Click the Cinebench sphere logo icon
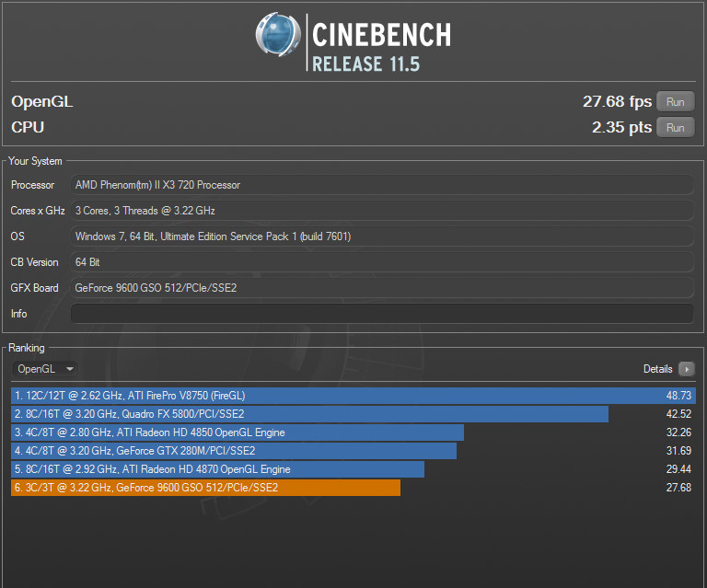 [279, 36]
